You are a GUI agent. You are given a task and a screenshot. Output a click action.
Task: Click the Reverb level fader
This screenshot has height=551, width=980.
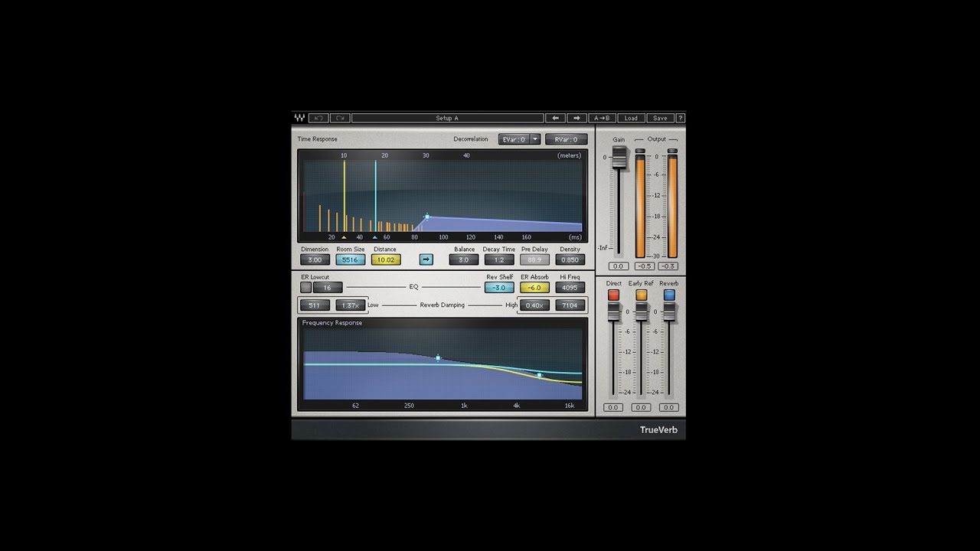tap(669, 312)
